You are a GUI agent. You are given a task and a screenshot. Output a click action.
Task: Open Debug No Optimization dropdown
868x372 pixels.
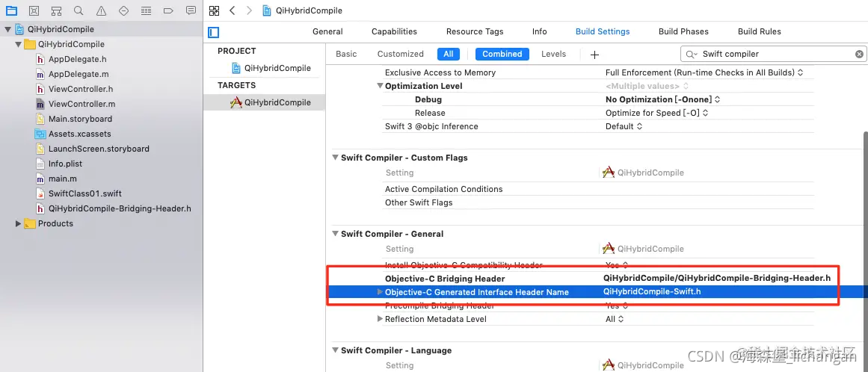point(662,99)
